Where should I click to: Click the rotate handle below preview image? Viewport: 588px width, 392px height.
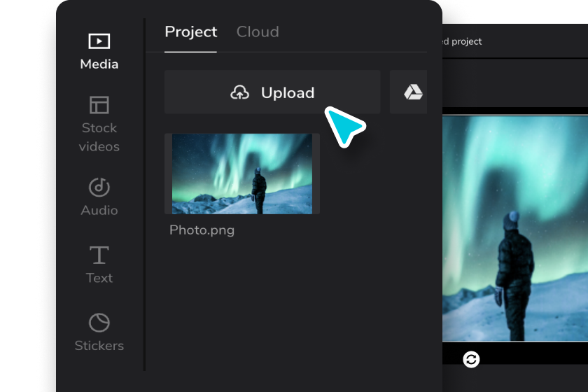point(472,359)
